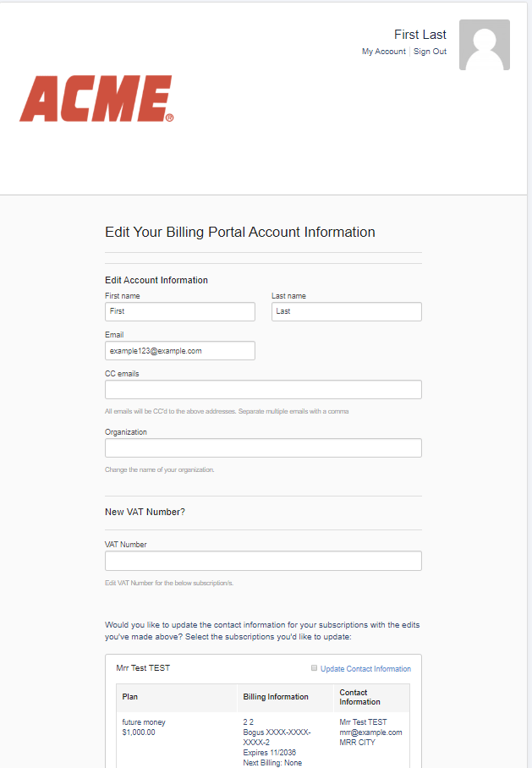Click the Edit Account Information section heading
Viewport: 532px width, 768px height.
click(x=153, y=280)
